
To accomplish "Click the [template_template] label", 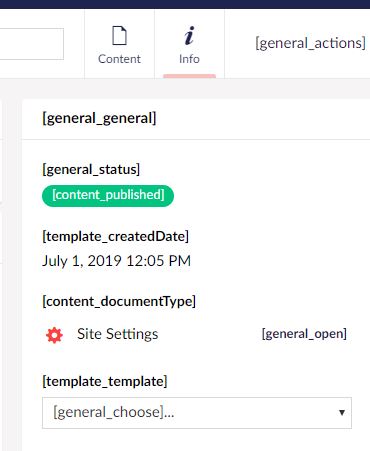I will coord(105,381).
